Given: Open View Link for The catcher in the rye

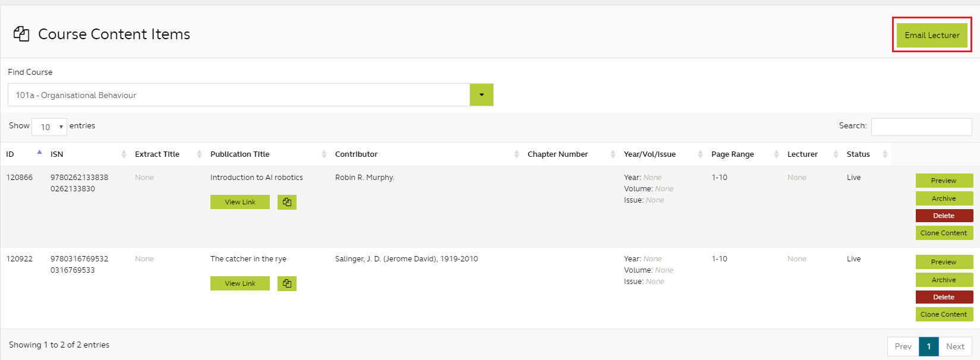Looking at the screenshot, I should coord(240,283).
